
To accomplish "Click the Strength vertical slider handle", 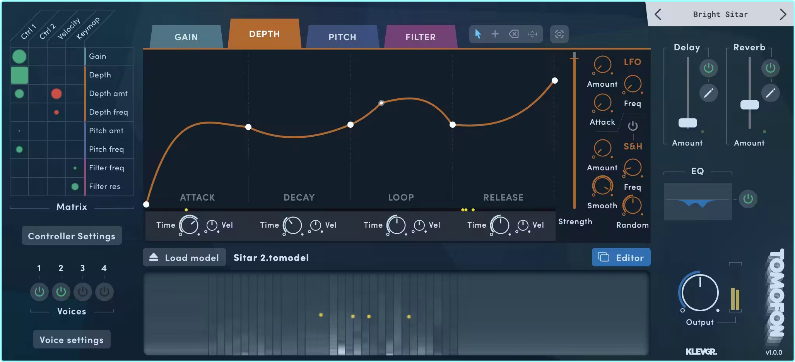I will [x=574, y=59].
